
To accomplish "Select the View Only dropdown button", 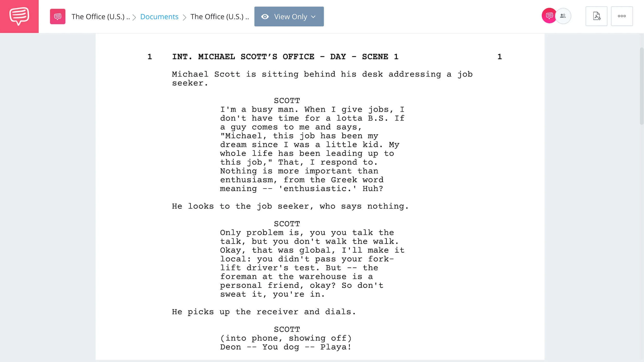I will (289, 16).
